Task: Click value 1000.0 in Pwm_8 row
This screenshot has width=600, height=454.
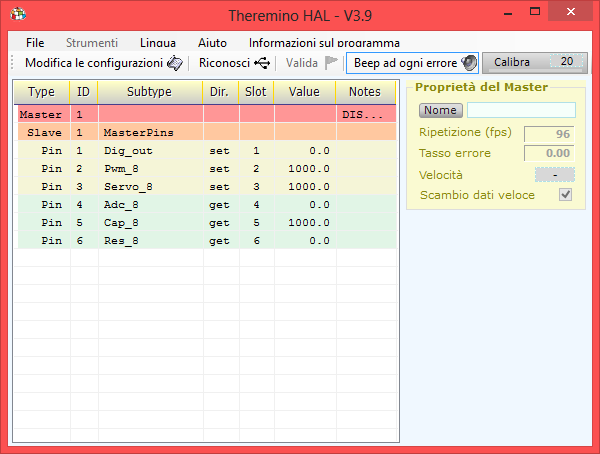Action: click(x=309, y=168)
